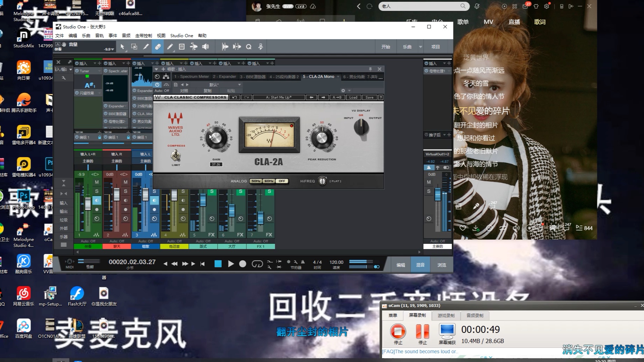Select the Eraser tool

pyautogui.click(x=158, y=46)
